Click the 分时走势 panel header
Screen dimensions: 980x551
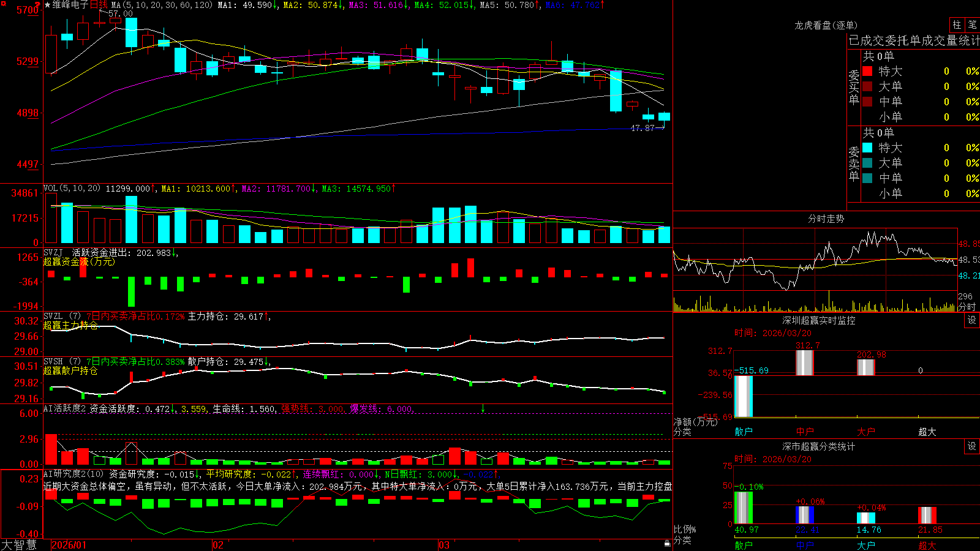click(826, 219)
